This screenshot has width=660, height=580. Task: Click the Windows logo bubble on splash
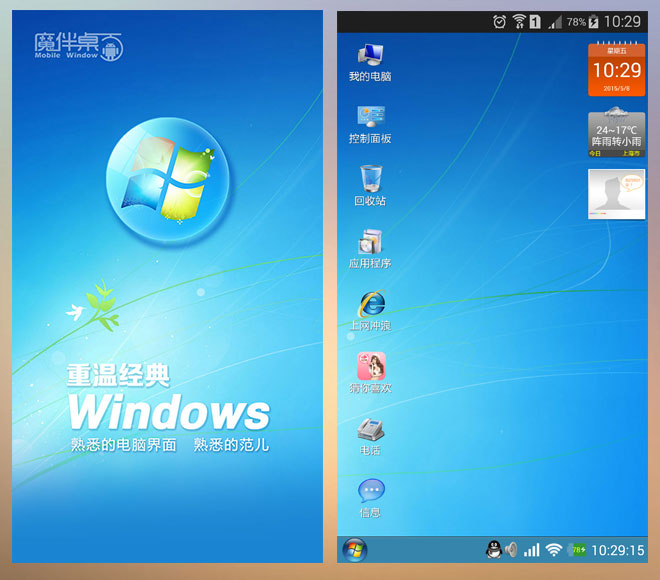pyautogui.click(x=168, y=179)
